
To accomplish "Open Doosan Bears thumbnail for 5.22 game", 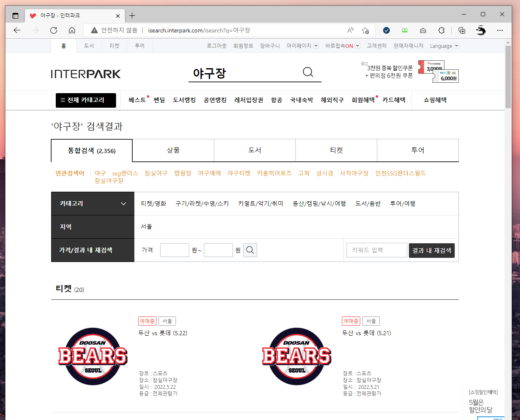I will [x=93, y=356].
